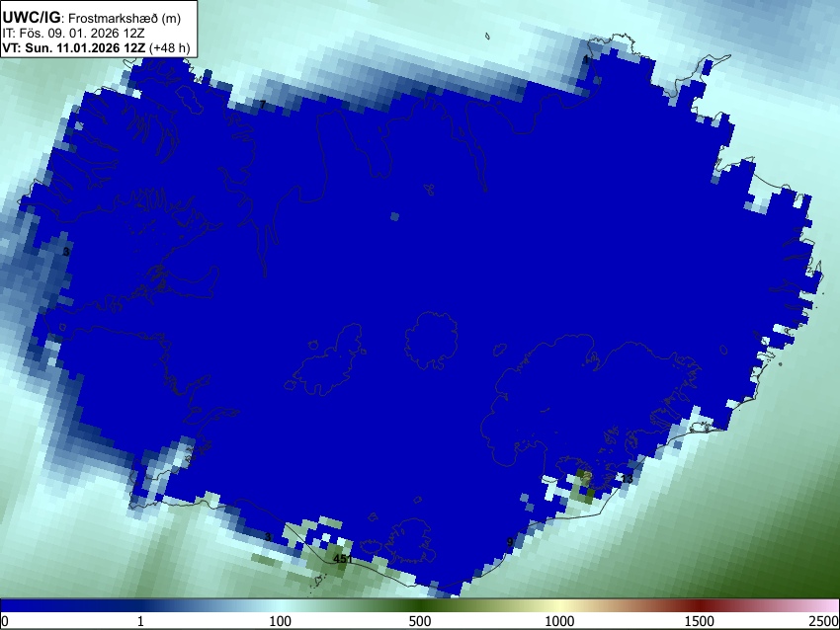Screen dimensions: 840x630
Task: Pick the dark green color above 500
Action: 419,605
